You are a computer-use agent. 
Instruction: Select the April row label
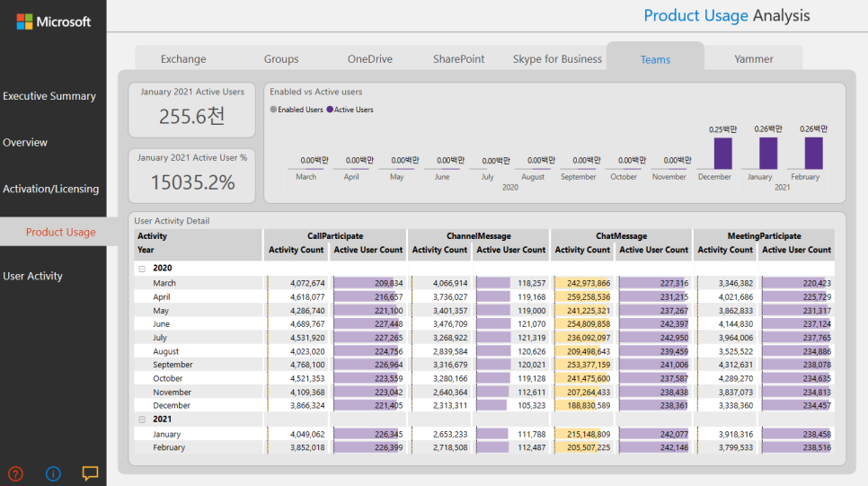[162, 296]
